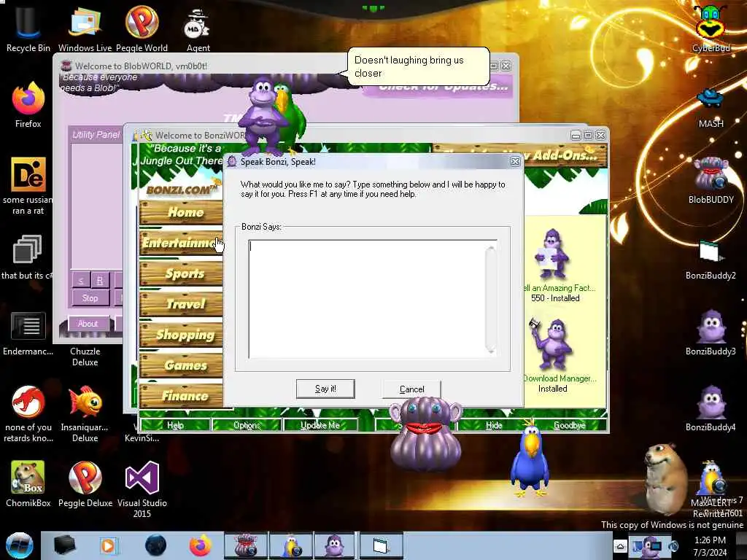Select the BonziBuddy3 desktop icon
Screen dimensions: 747x560
pos(711,332)
